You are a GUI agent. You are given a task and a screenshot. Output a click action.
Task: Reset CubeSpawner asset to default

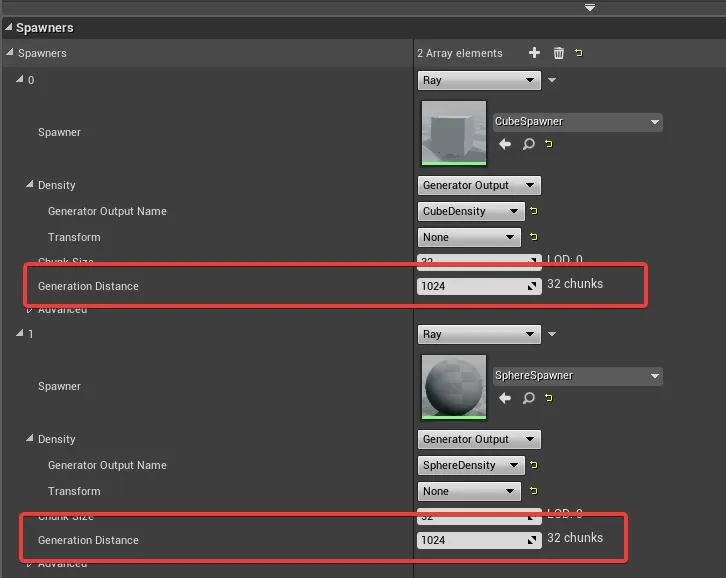pyautogui.click(x=548, y=144)
